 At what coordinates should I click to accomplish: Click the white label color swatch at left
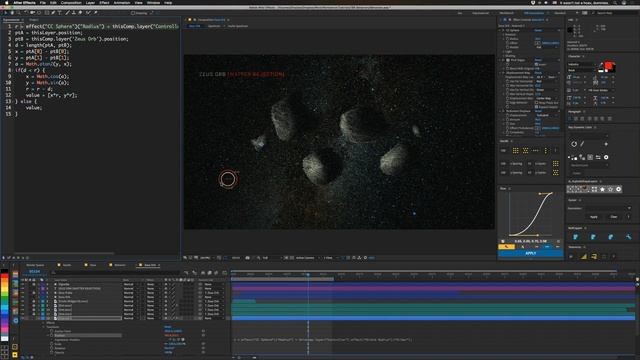click(4, 338)
